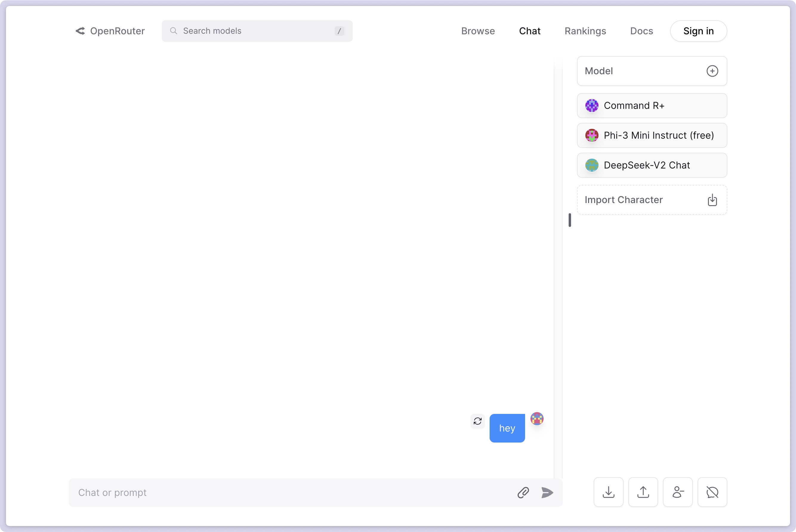Click the remove user persona icon button
The height and width of the screenshot is (532, 796).
pos(678,492)
